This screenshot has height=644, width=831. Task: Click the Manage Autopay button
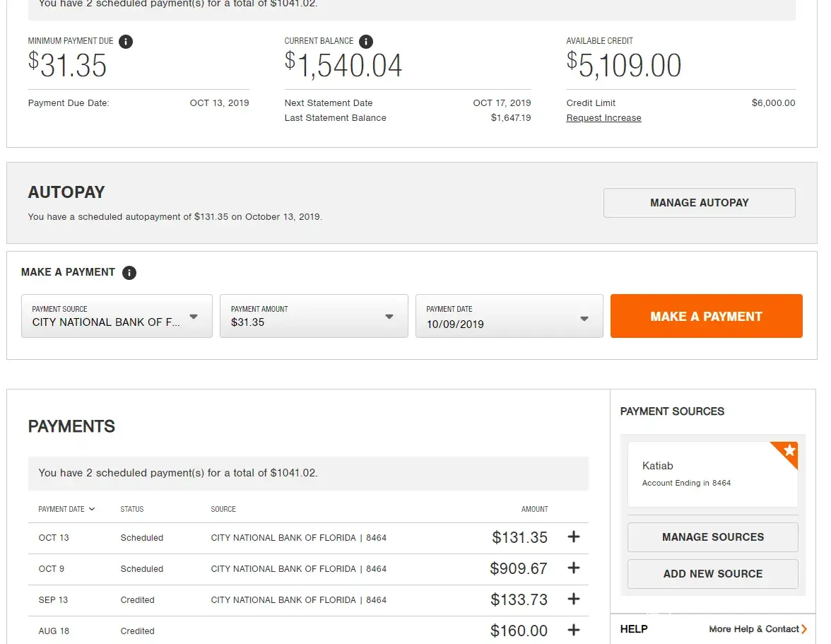point(699,203)
